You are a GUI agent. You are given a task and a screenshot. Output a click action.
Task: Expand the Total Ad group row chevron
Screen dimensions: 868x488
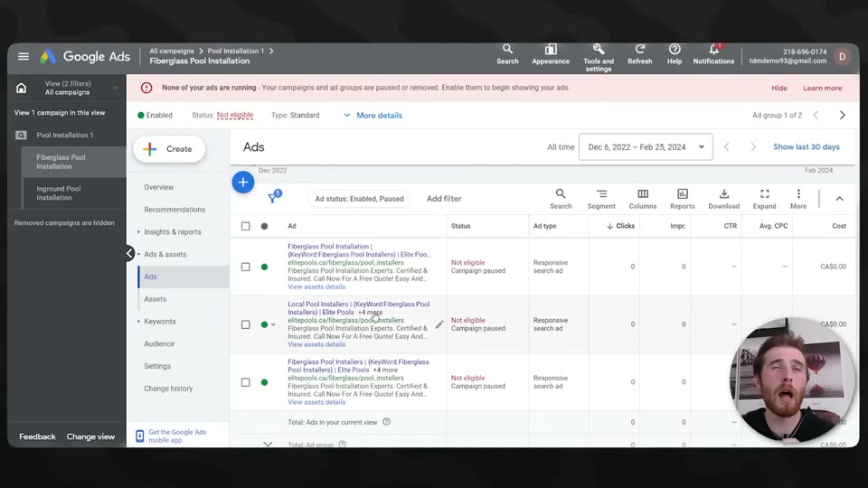[x=268, y=444]
